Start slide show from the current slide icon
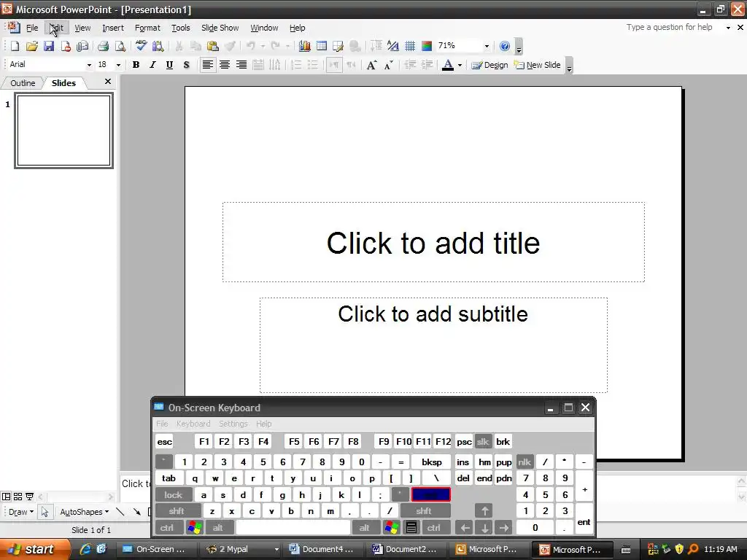747x560 pixels. [29, 497]
